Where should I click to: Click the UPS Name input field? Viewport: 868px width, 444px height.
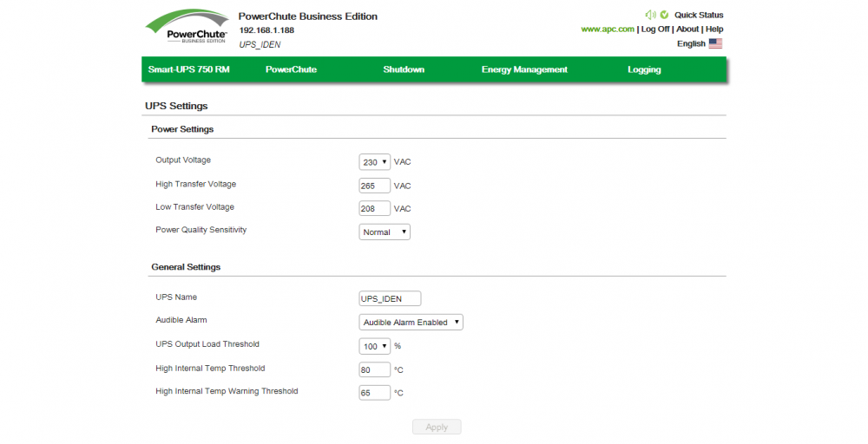click(x=390, y=298)
